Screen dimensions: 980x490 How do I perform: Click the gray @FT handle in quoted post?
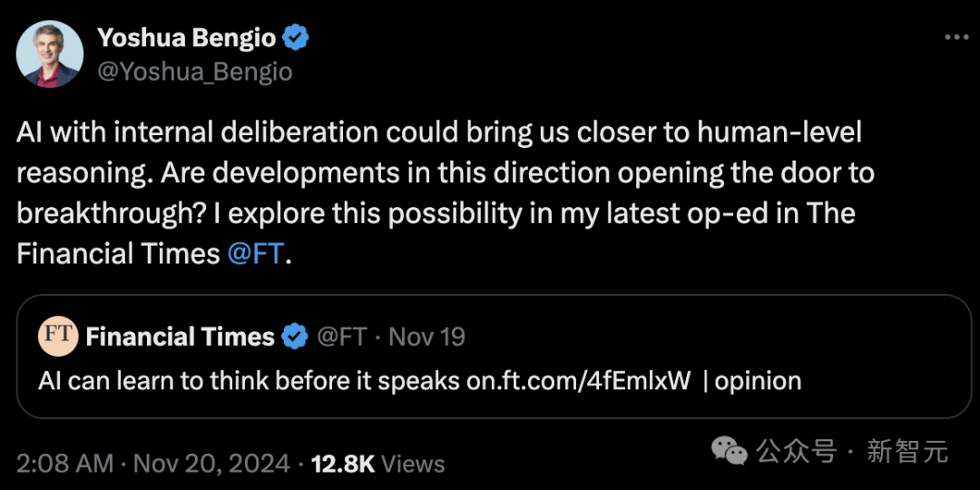(x=341, y=338)
